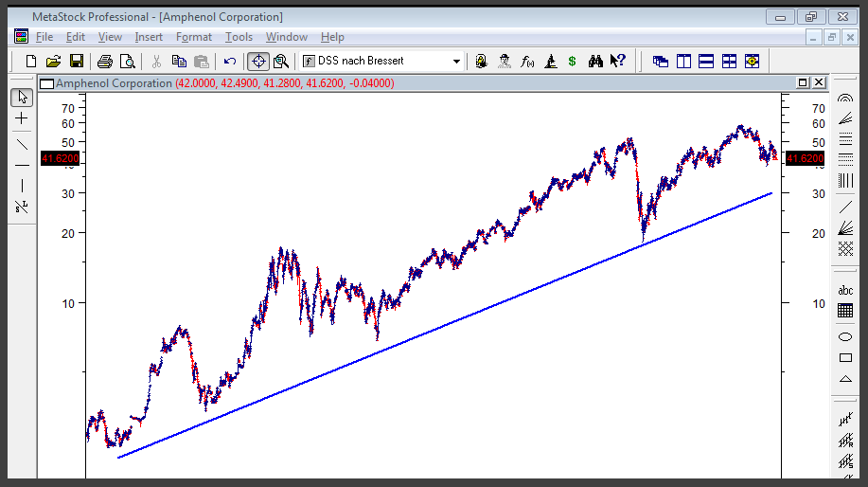Viewport: 868px width, 487px height.
Task: Stack windows with the horizontal tile icon
Action: coord(706,61)
